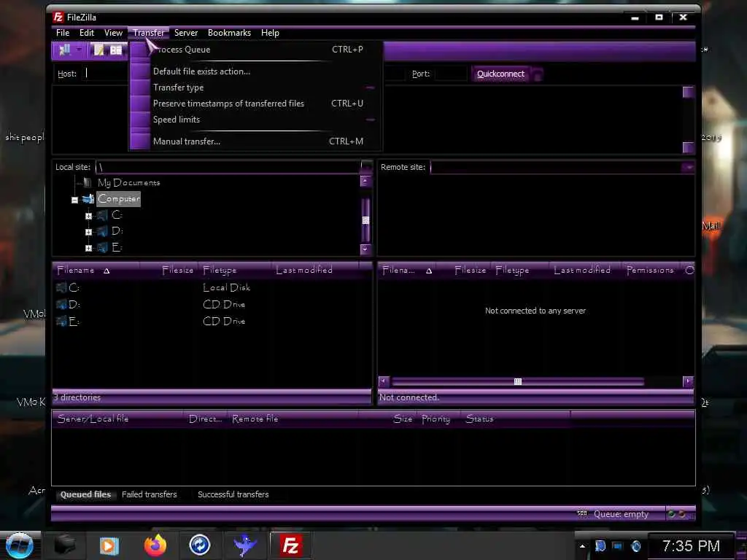This screenshot has height=560, width=747.
Task: Click the local tree scrollbar thumb
Action: click(x=365, y=219)
